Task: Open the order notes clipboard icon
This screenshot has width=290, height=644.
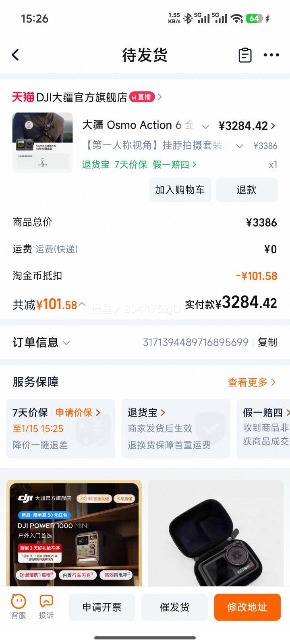Action: pyautogui.click(x=245, y=55)
